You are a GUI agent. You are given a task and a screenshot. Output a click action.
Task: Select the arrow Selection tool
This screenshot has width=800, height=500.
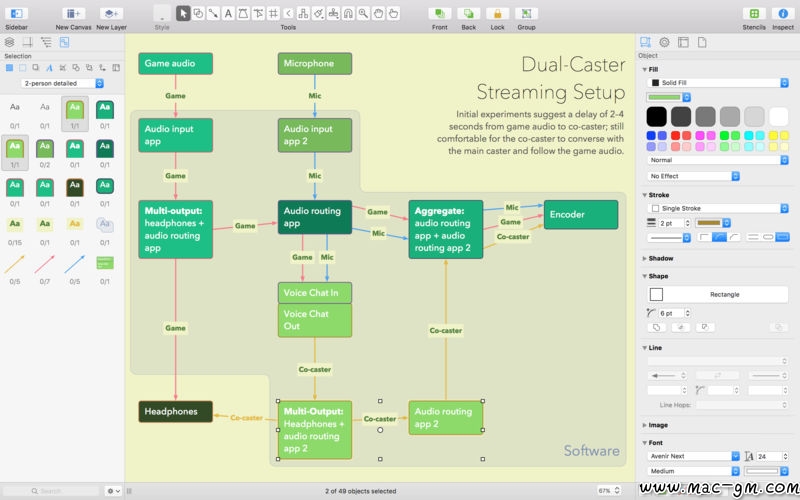183,14
